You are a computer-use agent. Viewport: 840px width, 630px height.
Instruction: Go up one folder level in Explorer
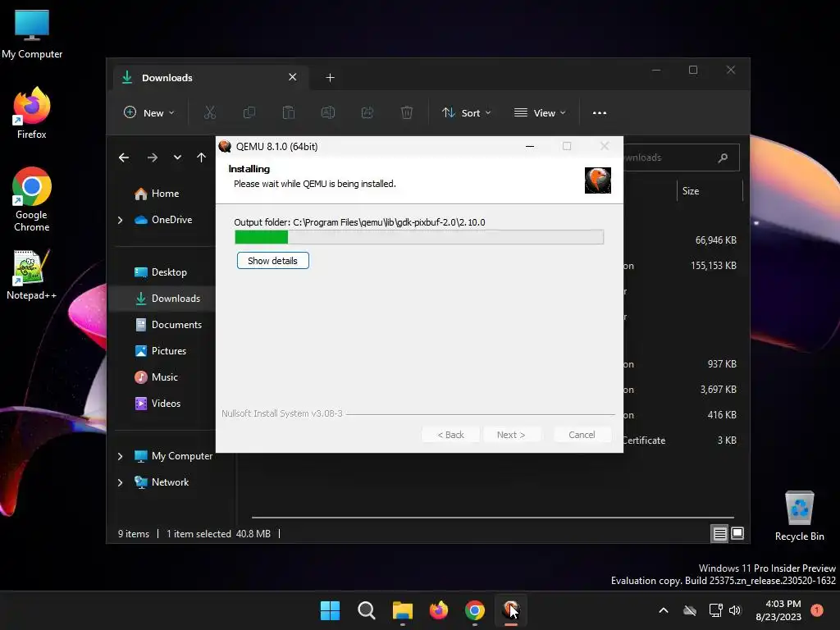[201, 157]
